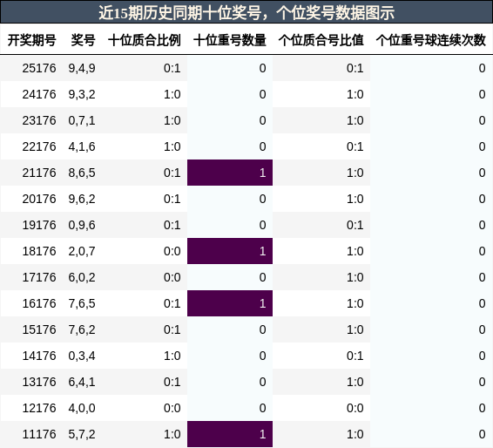Click the 个位质合号比值 column header
The image size is (493, 448).
coord(321,40)
